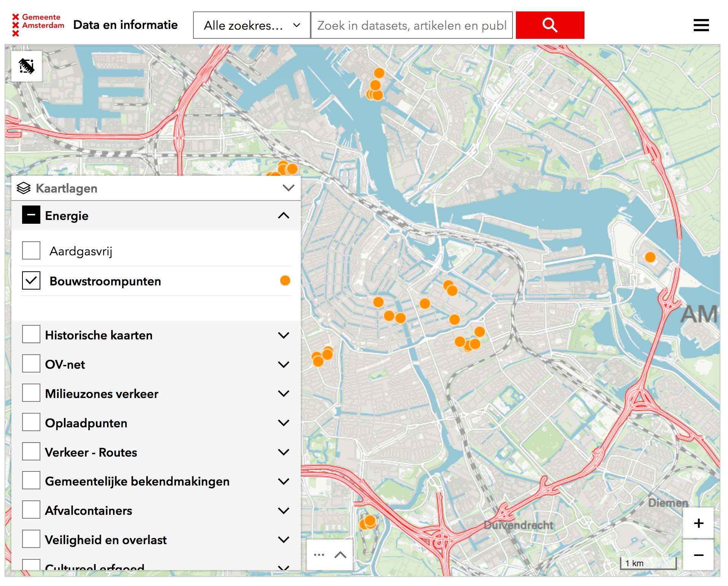
Task: Disable the Bouwstroompunten layer checkbox
Action: pos(31,281)
